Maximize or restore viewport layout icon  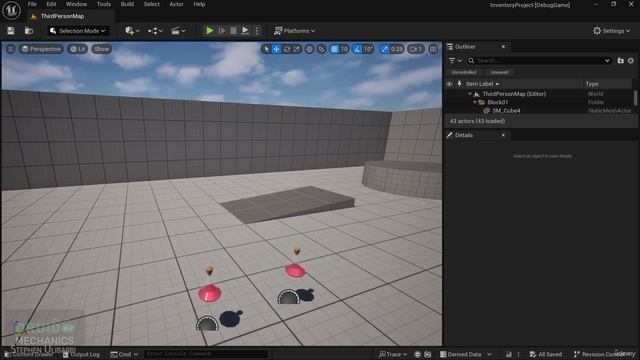pyautogui.click(x=433, y=49)
